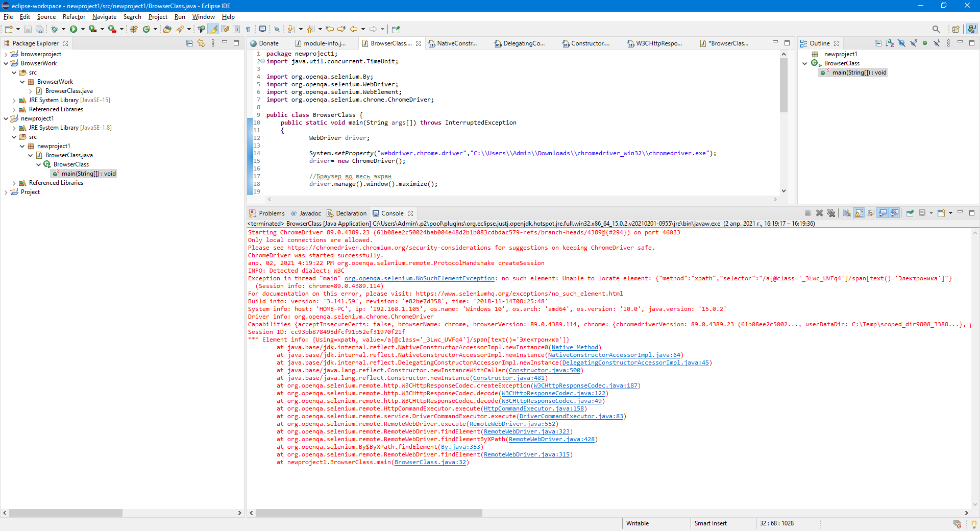Open the Constructor.java:500 link

point(545,370)
